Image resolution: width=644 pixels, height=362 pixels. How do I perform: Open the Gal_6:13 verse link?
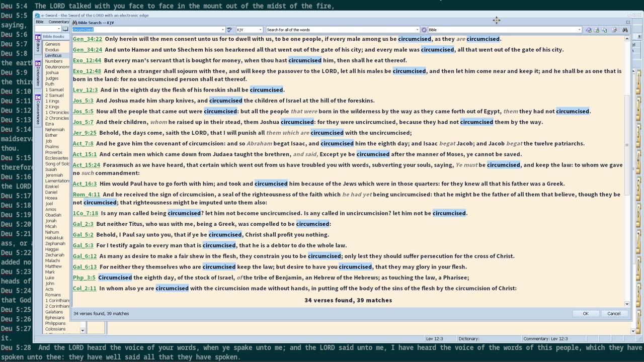pos(85,267)
